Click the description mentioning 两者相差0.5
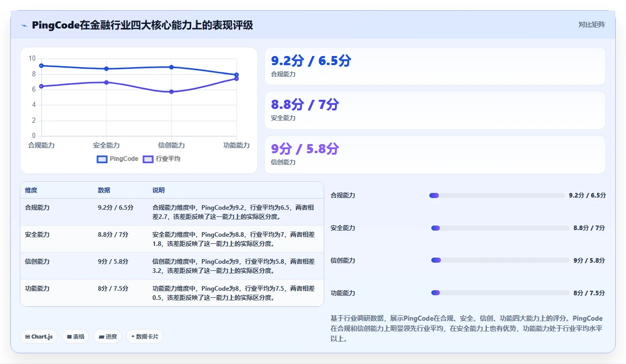626x364 pixels. [234, 293]
